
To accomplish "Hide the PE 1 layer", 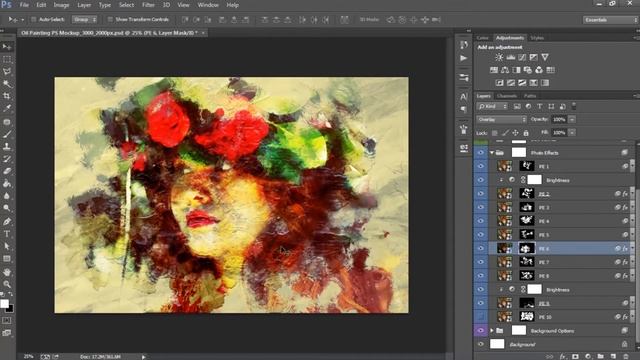I will pyautogui.click(x=481, y=166).
